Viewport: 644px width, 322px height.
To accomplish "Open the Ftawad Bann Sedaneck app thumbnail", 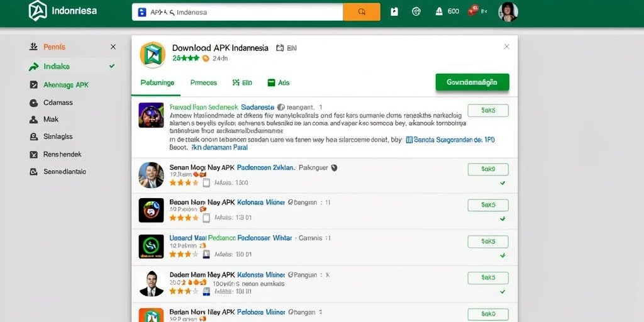I will pos(151,115).
